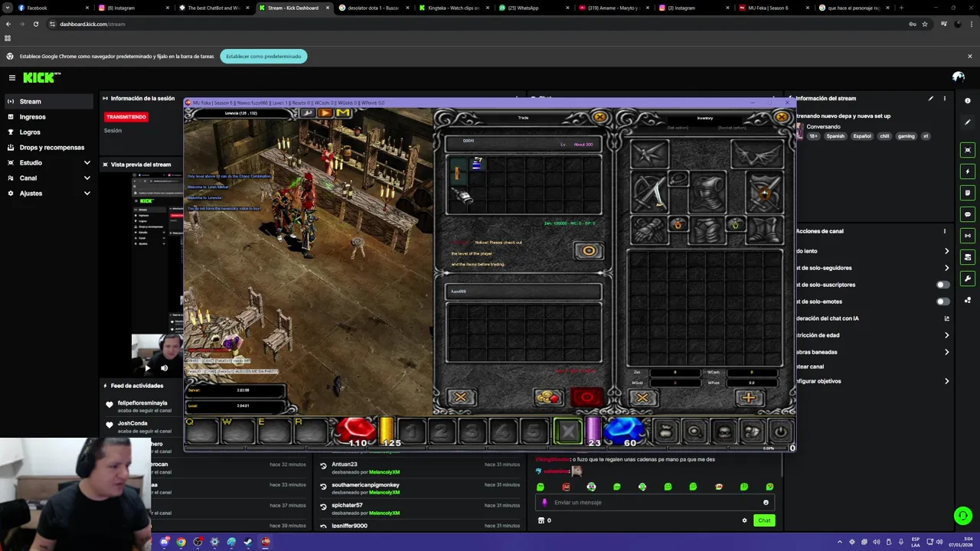
Task: Select the equipped boots slot
Action: [763, 230]
